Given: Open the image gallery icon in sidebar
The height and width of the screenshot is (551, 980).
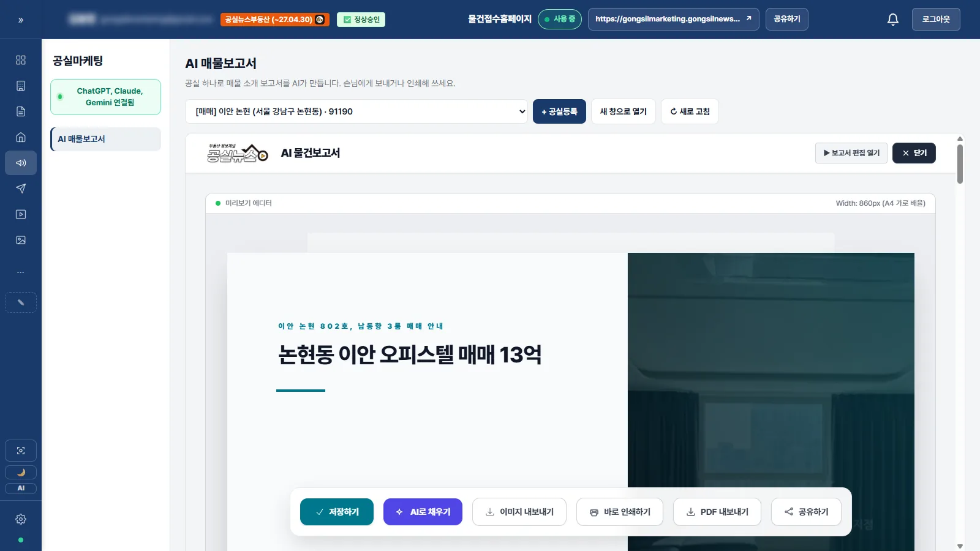Looking at the screenshot, I should 21,240.
